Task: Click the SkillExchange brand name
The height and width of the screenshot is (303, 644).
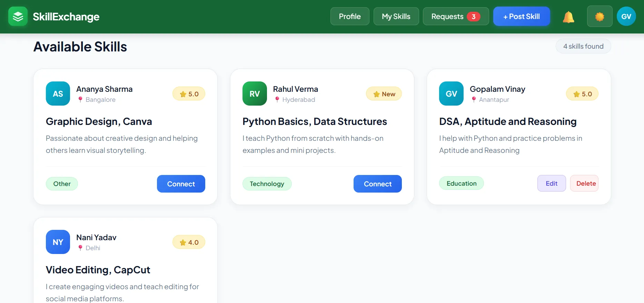Action: 66,17
